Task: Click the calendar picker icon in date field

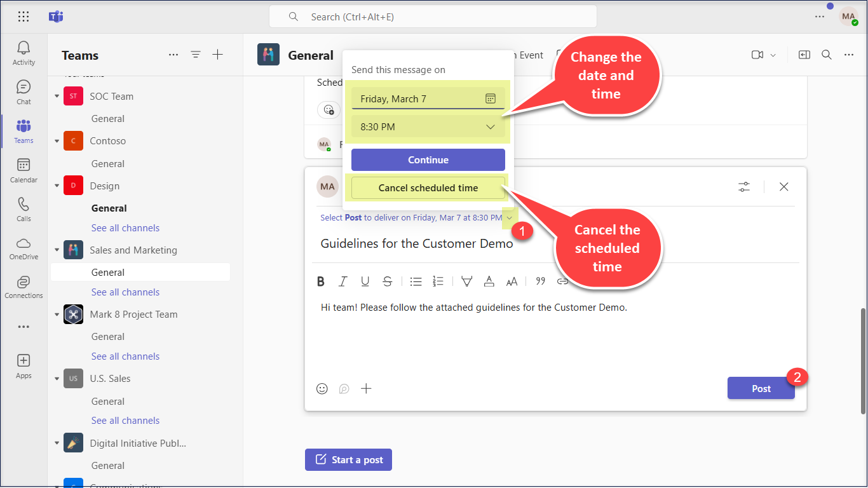Action: (490, 98)
